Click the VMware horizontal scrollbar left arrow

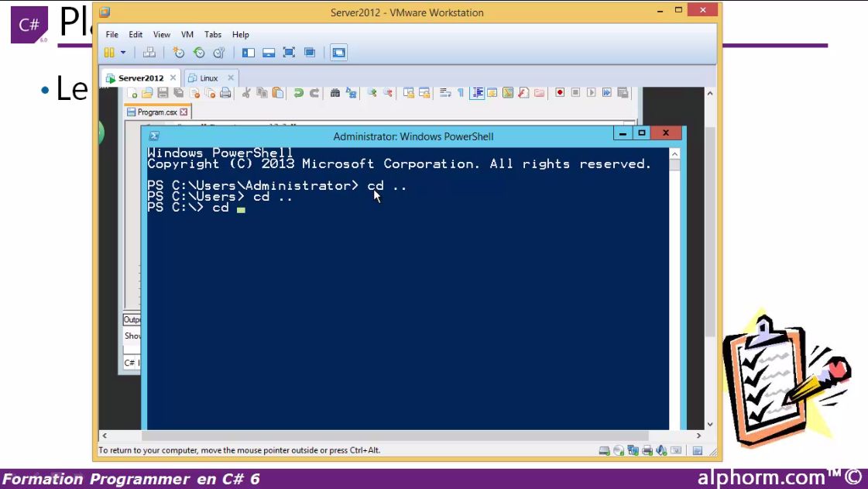coord(105,436)
